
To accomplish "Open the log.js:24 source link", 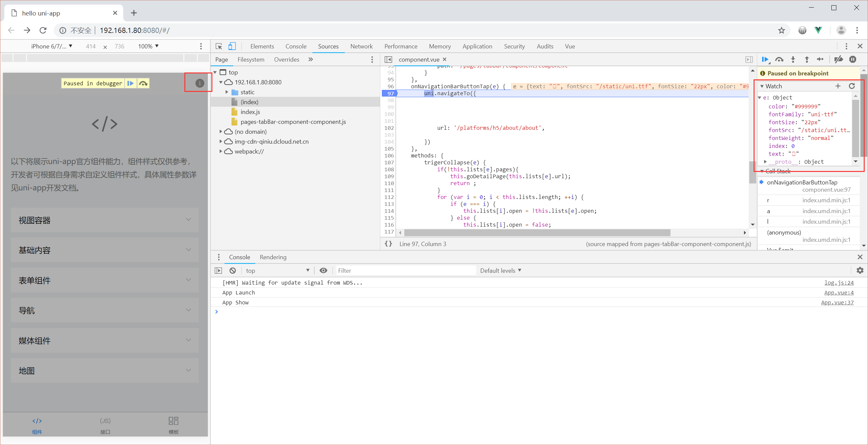I will [x=839, y=283].
